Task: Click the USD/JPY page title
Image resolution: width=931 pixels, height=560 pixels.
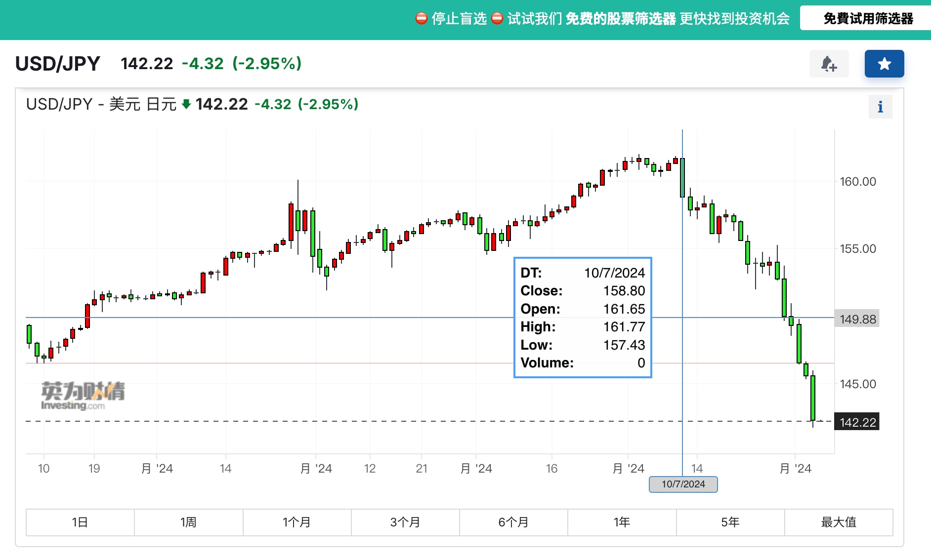Action: (58, 64)
